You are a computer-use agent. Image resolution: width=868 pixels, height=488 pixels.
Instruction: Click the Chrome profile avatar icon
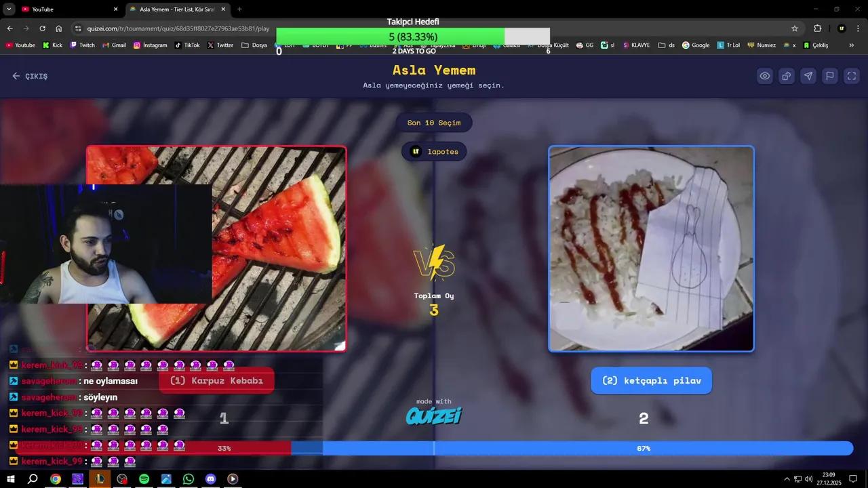point(842,28)
